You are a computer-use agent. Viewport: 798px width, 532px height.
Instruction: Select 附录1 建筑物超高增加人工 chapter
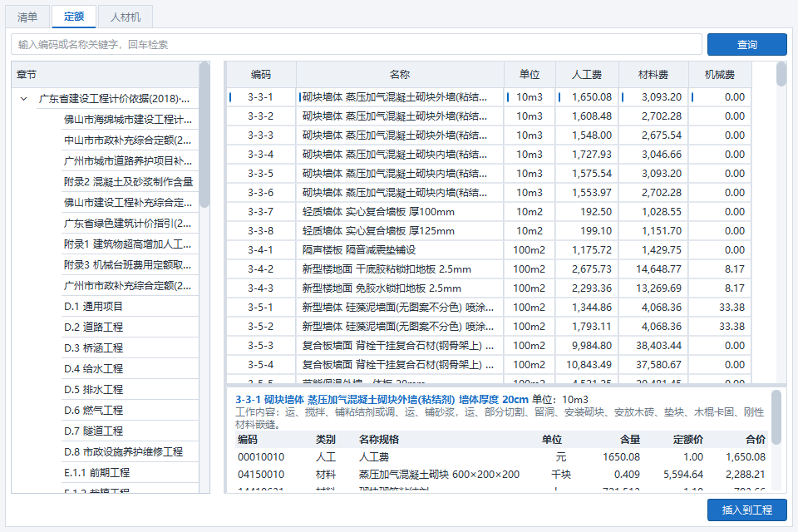[128, 244]
